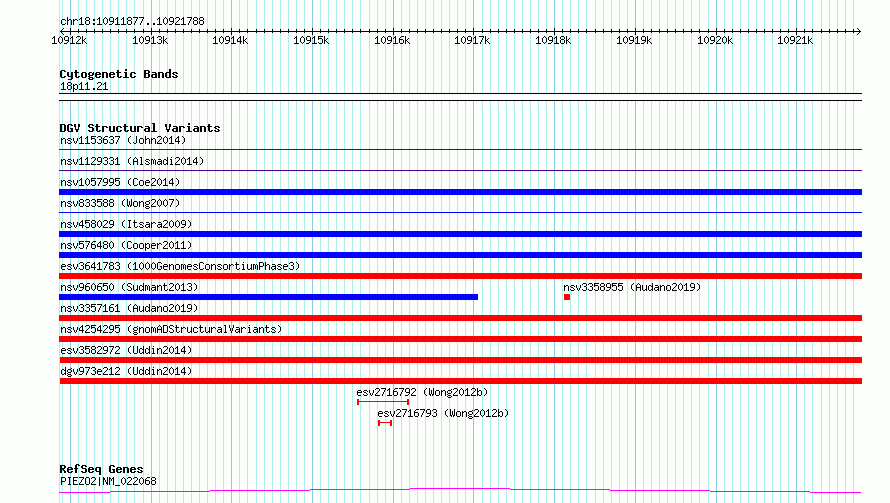Image resolution: width=890 pixels, height=503 pixels.
Task: Click the blue bar under nsv458029 (Itsara2009)
Action: (x=460, y=234)
